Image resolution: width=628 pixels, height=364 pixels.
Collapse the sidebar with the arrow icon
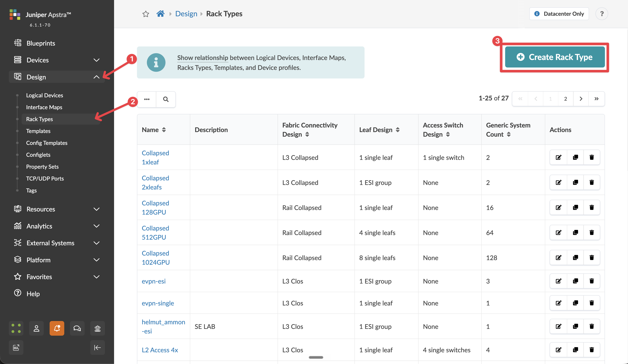point(97,347)
